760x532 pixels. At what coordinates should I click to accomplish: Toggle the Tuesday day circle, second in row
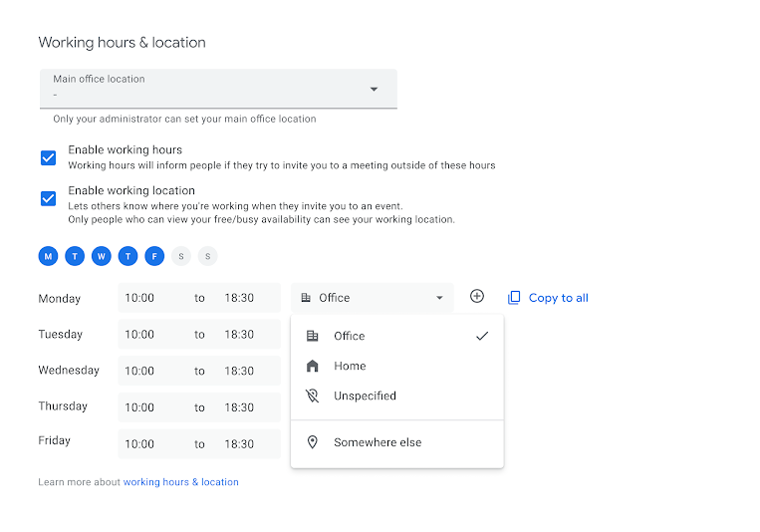pos(75,256)
